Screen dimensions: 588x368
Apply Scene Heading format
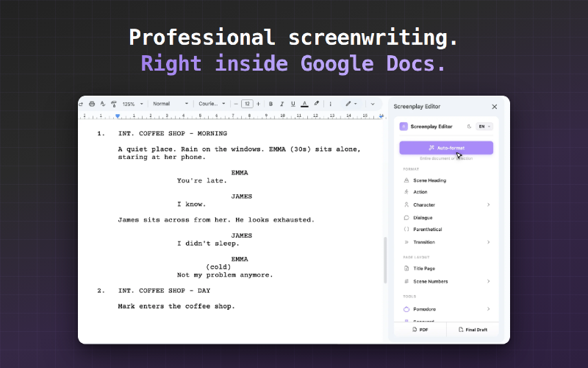pyautogui.click(x=446, y=180)
